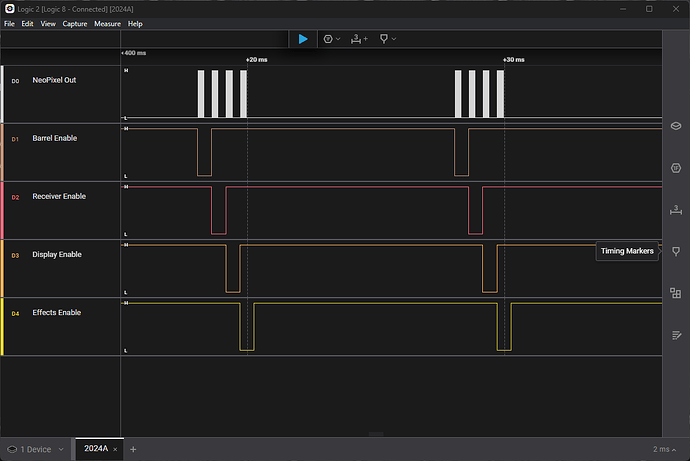
Task: Open the Timing Markers sidebar panel
Action: (675, 251)
